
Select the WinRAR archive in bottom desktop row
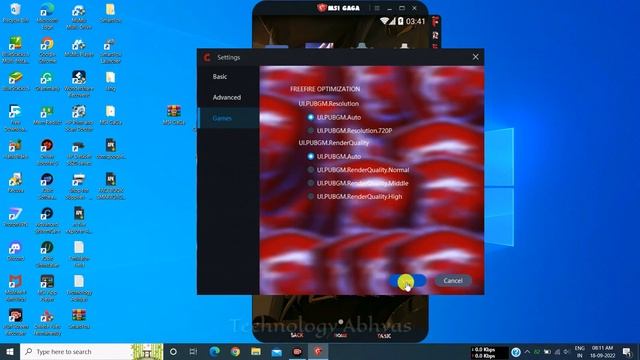point(79,319)
